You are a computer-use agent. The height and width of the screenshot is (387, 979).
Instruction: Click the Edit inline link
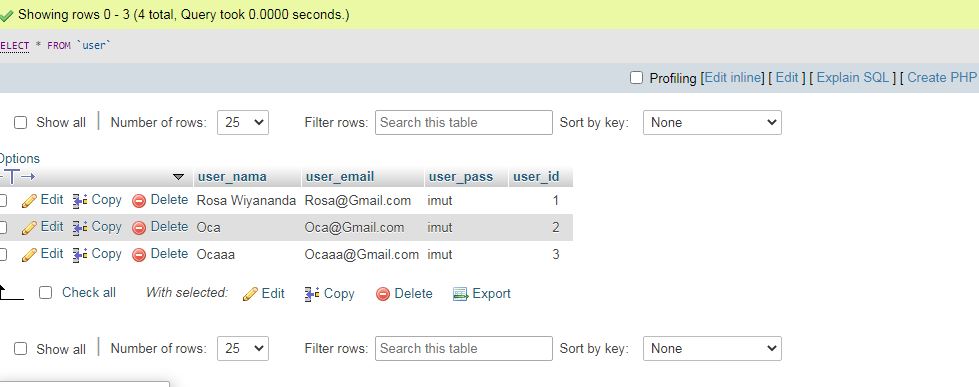tap(734, 77)
